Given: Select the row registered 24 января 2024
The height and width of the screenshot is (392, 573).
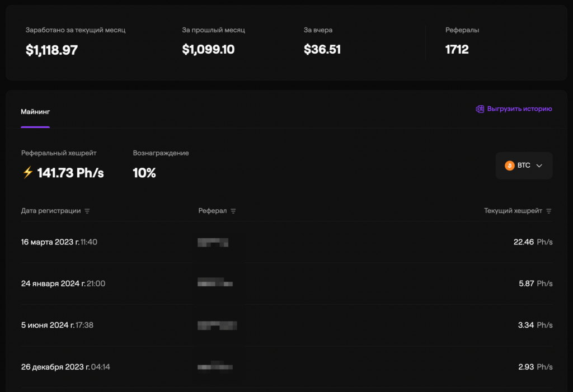Looking at the screenshot, I should point(53,284).
